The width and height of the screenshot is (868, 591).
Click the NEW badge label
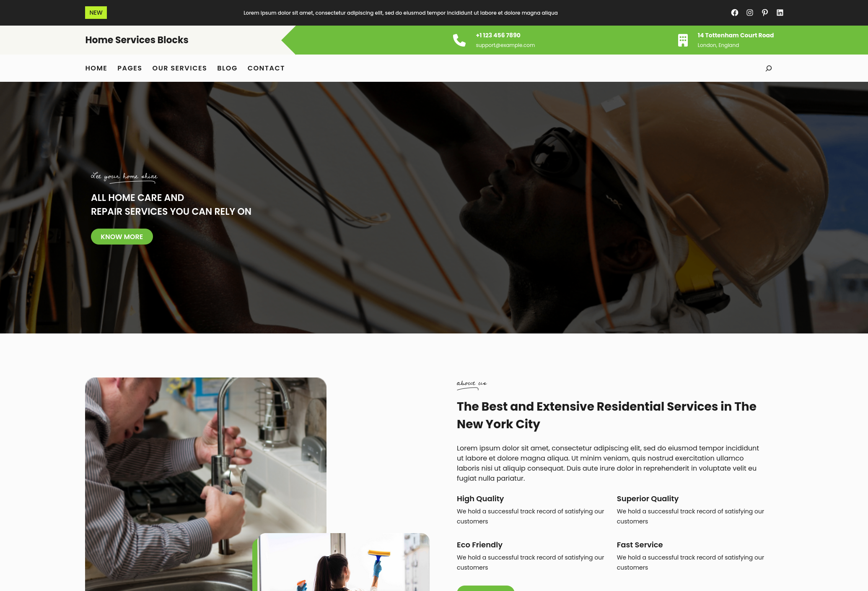(x=96, y=13)
